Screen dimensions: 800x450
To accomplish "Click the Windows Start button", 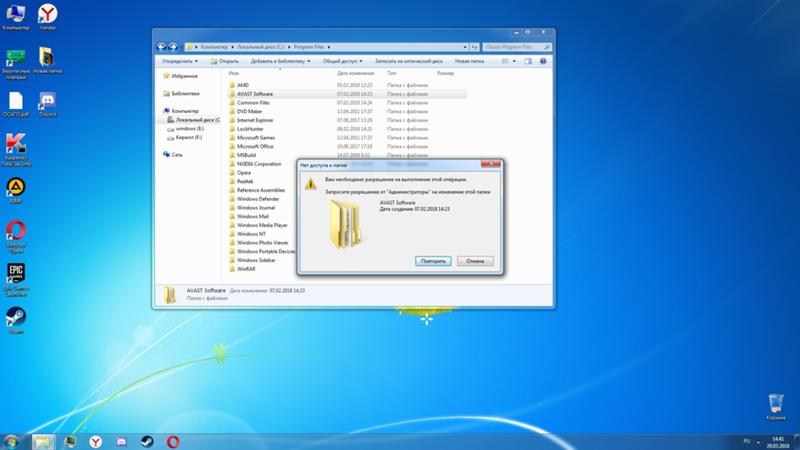I will click(x=11, y=440).
